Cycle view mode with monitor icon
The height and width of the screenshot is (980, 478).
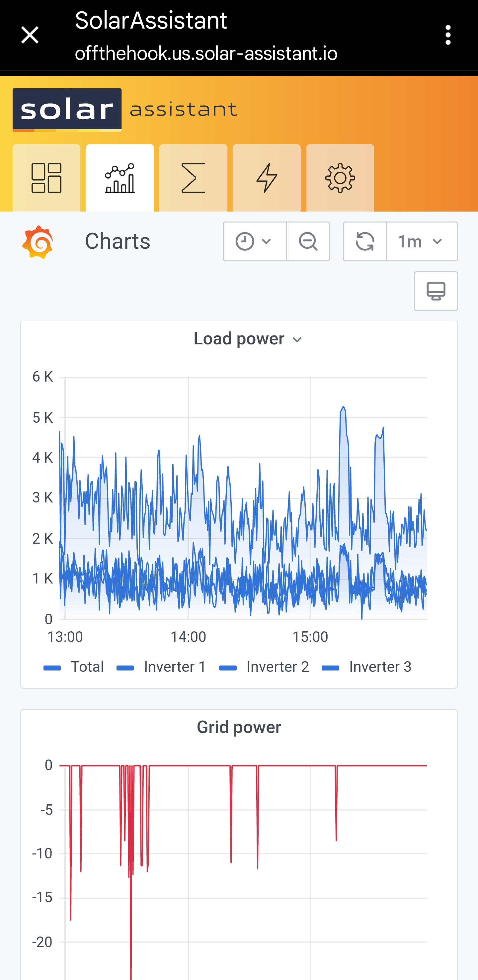tap(436, 292)
